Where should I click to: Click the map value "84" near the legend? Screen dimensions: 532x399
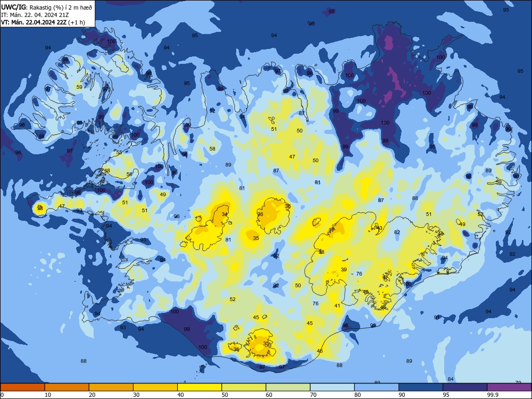coord(451,379)
